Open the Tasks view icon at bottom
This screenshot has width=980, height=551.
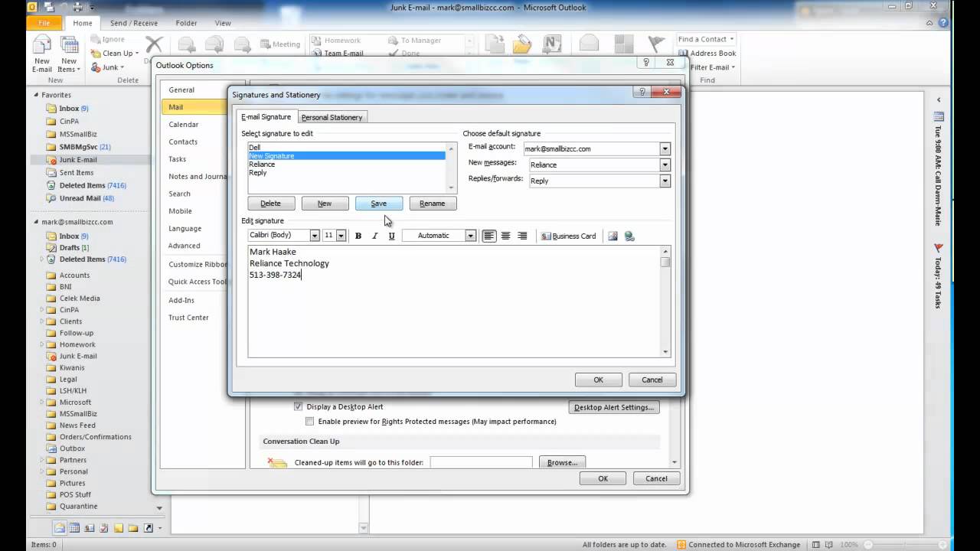point(104,528)
